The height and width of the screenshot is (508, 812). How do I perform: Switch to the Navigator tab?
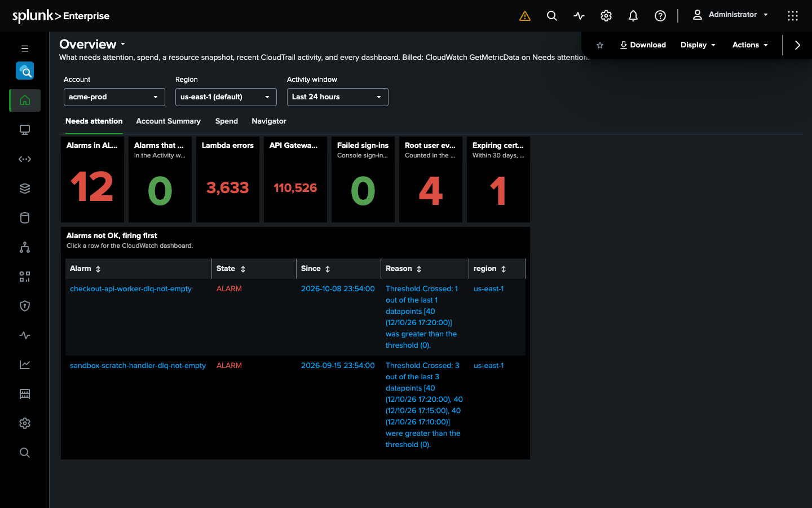point(269,121)
